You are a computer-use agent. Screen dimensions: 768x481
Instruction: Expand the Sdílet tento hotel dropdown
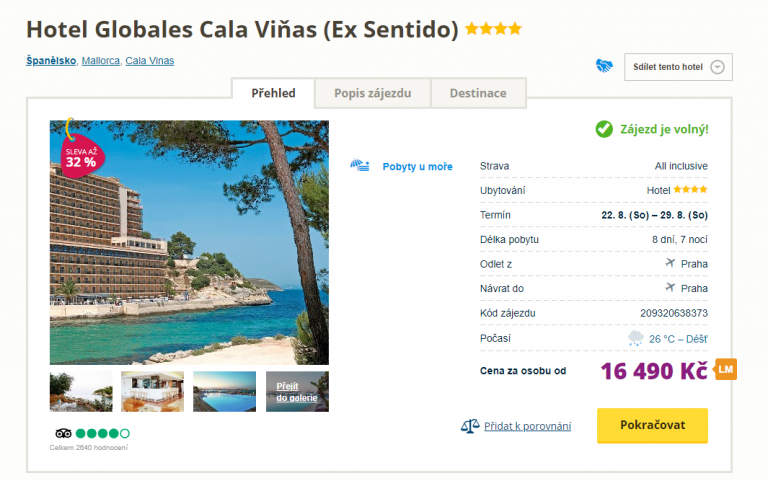click(717, 68)
